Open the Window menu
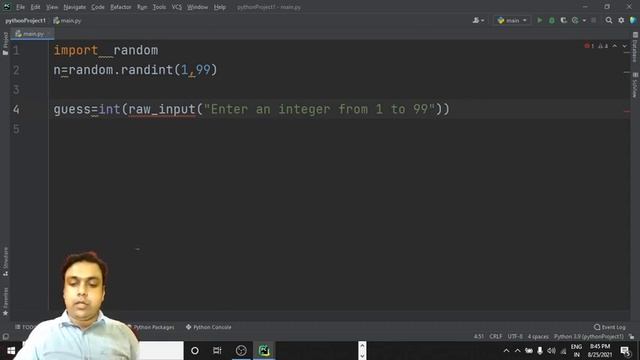 click(198, 7)
